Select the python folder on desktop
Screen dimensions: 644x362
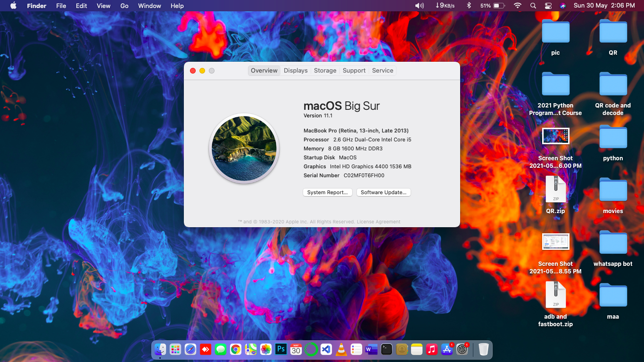pyautogui.click(x=613, y=137)
